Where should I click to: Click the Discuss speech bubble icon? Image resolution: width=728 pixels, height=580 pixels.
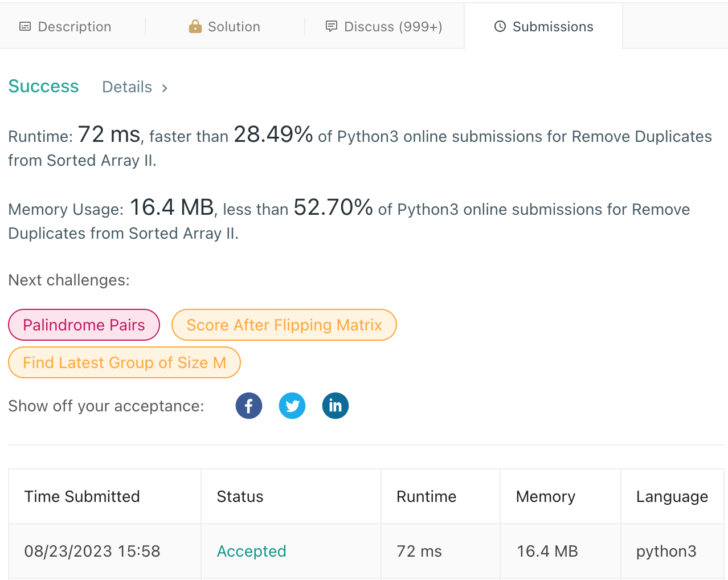point(331,26)
